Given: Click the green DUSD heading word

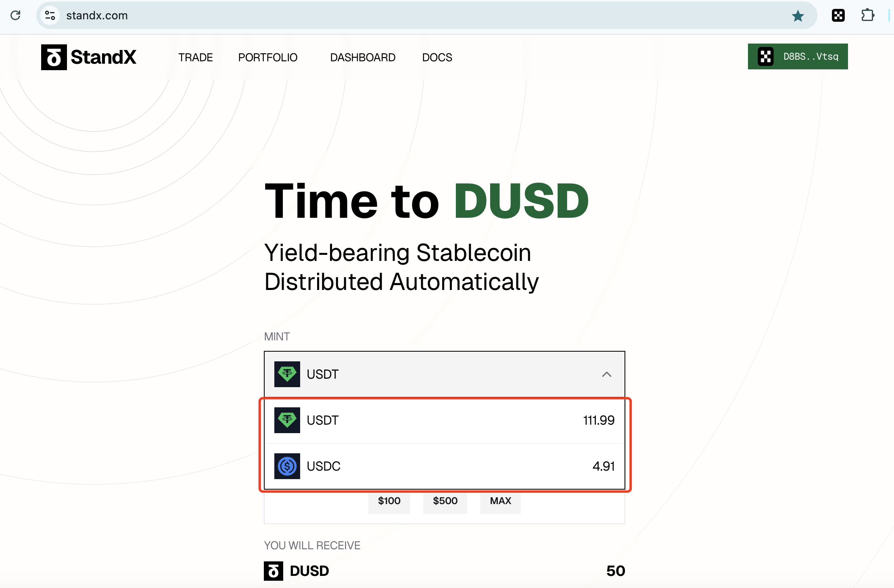Looking at the screenshot, I should coord(521,201).
